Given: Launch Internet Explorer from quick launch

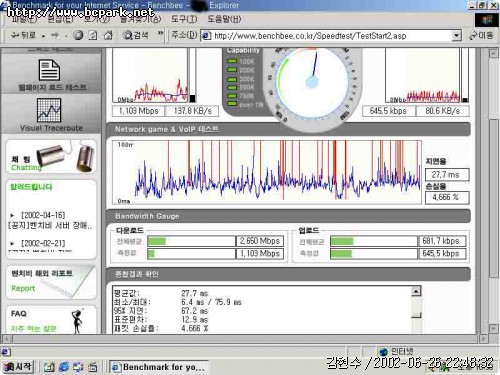Looking at the screenshot, I should coord(64,367).
